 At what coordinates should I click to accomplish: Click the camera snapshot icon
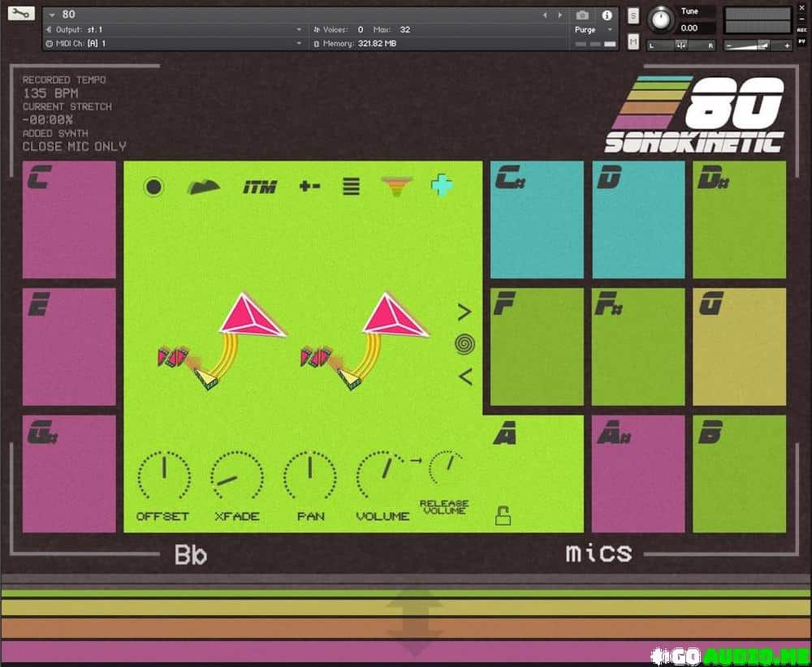[582, 15]
